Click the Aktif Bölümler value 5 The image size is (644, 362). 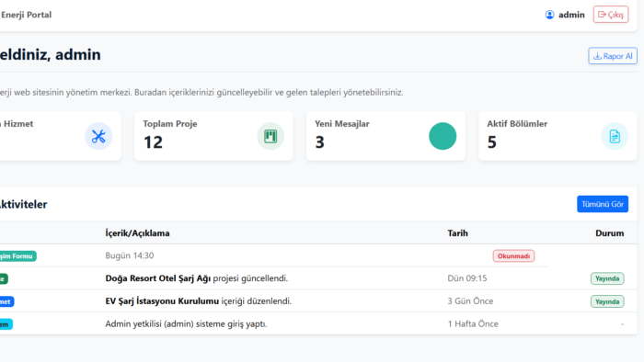(491, 142)
